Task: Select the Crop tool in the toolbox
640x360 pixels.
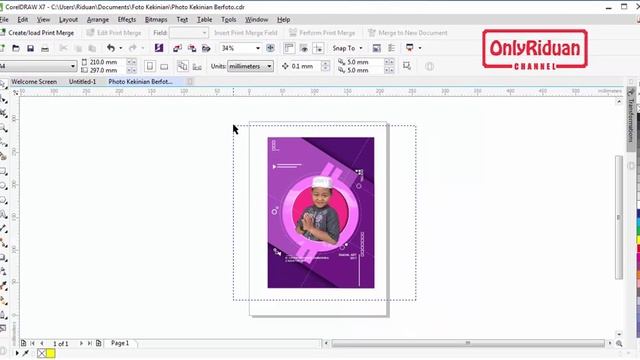Action: [3, 113]
